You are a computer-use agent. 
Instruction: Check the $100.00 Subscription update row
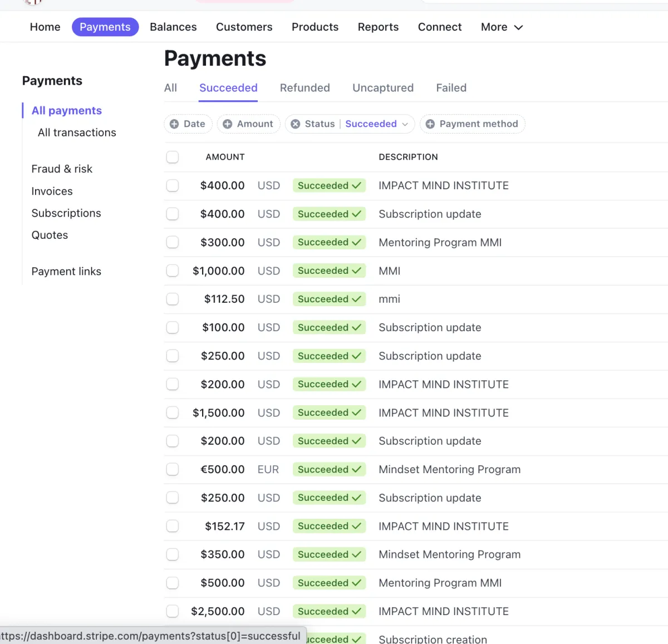[173, 327]
